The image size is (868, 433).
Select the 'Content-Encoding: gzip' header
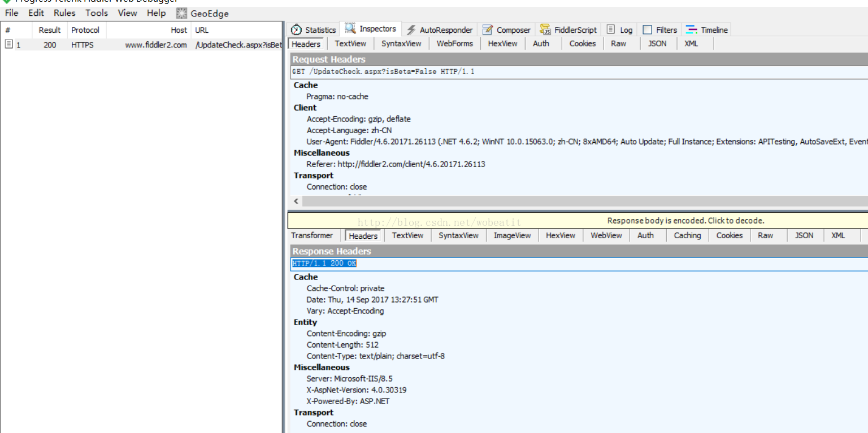(x=346, y=334)
